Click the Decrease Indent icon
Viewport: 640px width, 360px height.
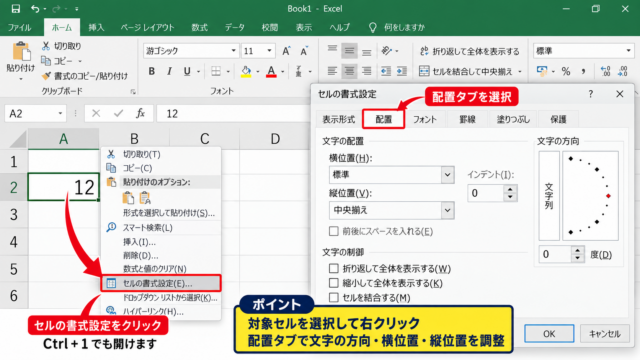point(386,71)
